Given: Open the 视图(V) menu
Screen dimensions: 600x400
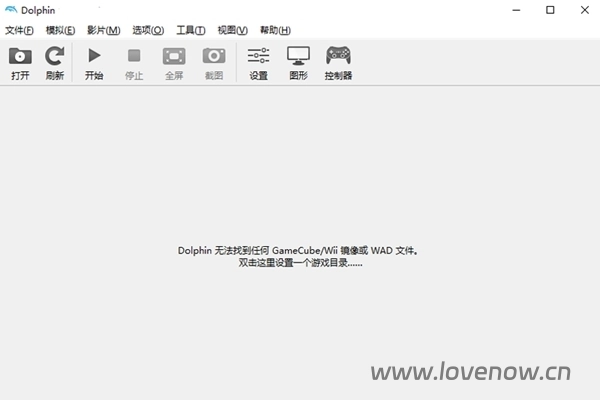Looking at the screenshot, I should click(x=233, y=30).
